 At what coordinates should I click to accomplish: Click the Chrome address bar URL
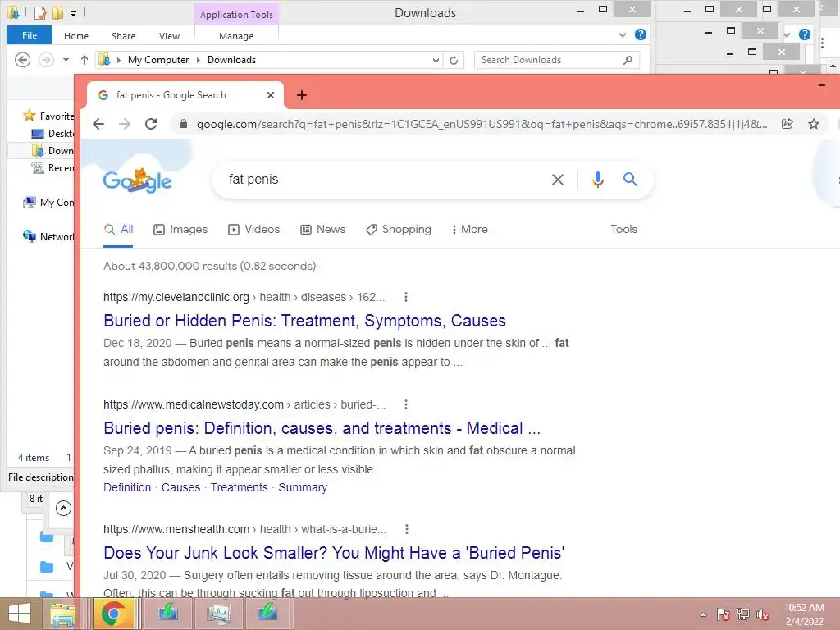[x=482, y=125]
